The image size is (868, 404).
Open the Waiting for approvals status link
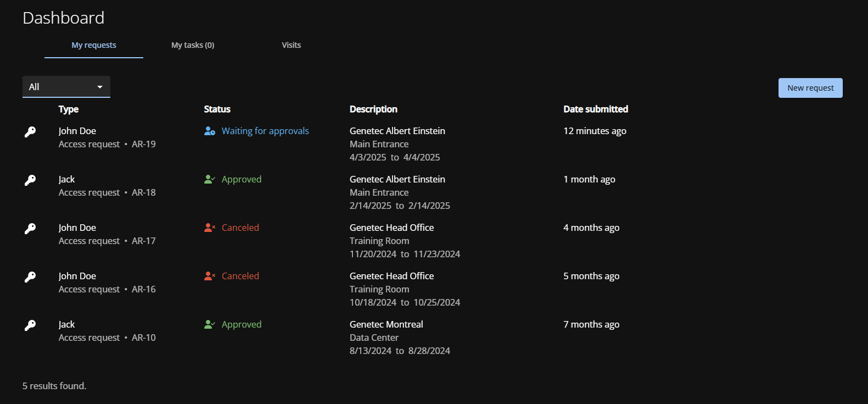[x=265, y=131]
